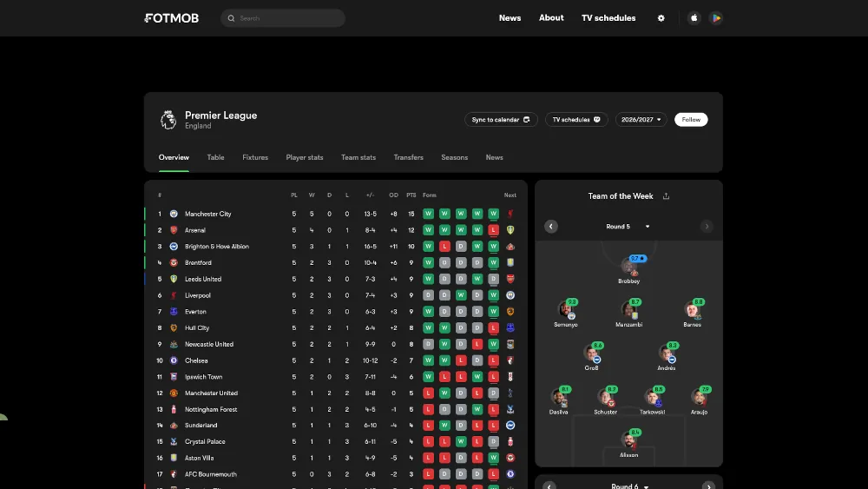Switch to the Transfers tab
The width and height of the screenshot is (868, 489).
(x=409, y=157)
